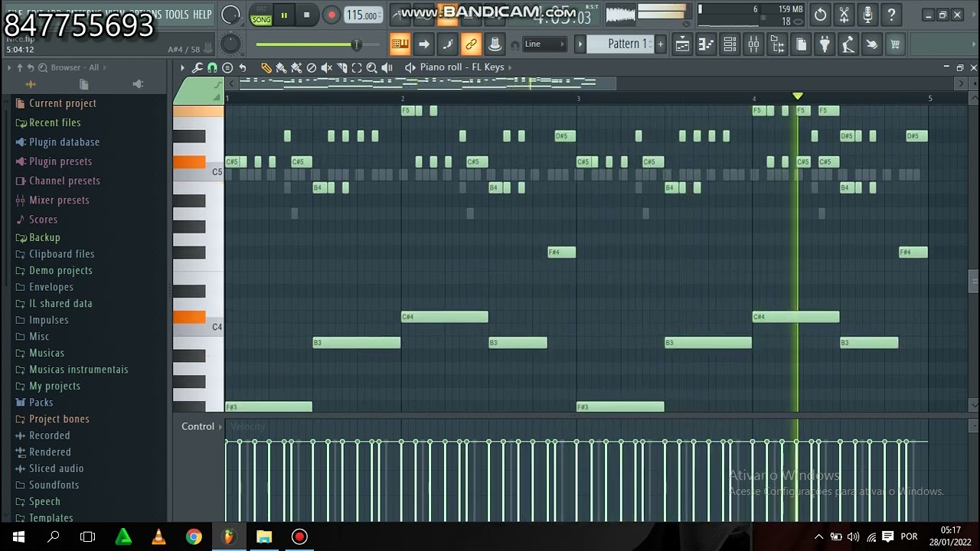Pause playback
Viewport: 980px width, 551px height.
click(x=284, y=15)
